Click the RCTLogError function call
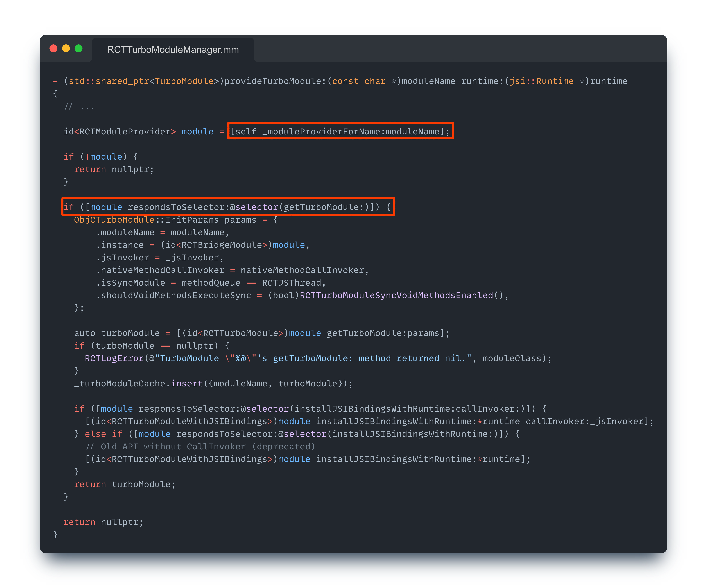 tap(114, 358)
